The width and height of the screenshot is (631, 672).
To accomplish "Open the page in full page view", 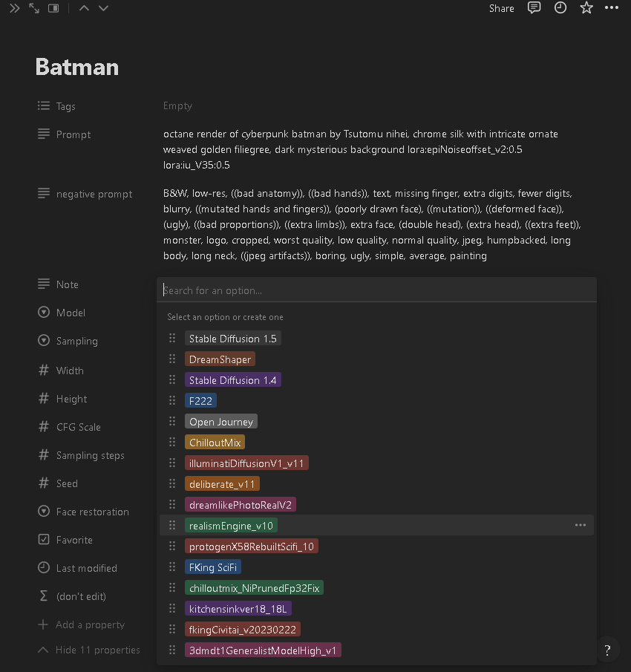I will 34,8.
